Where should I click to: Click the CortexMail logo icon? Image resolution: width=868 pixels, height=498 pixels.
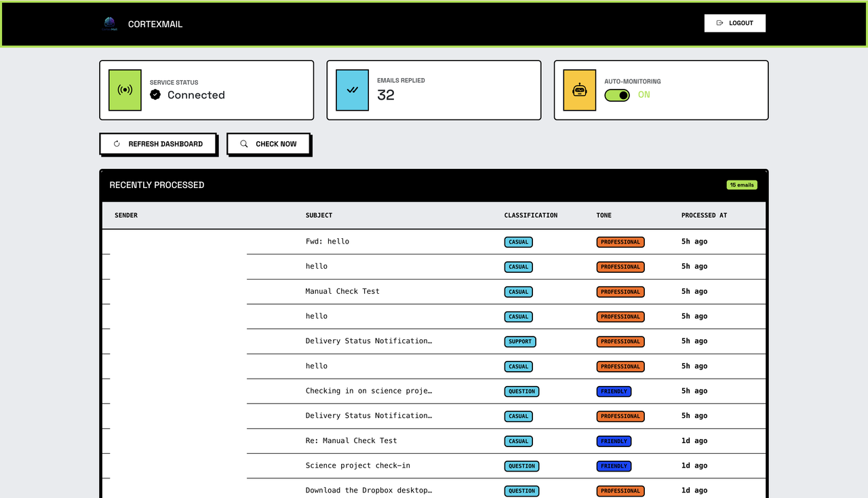coord(109,24)
